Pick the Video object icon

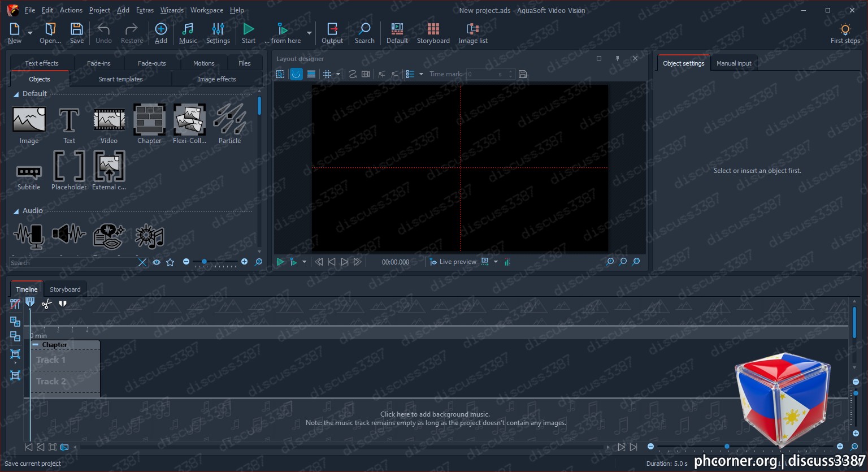point(109,120)
